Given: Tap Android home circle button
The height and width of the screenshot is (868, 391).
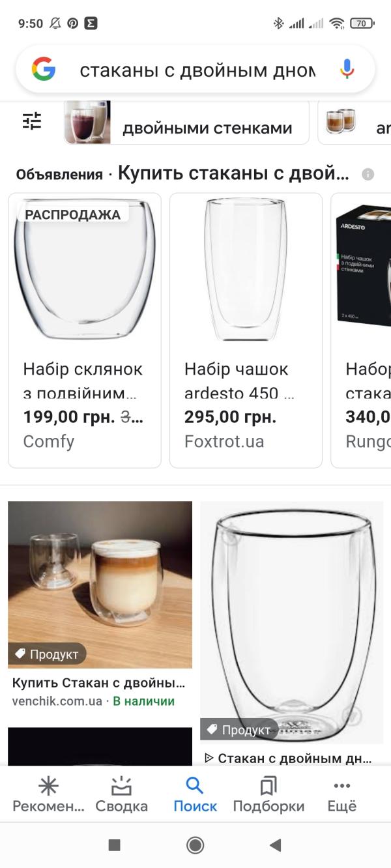Looking at the screenshot, I should pos(195,845).
